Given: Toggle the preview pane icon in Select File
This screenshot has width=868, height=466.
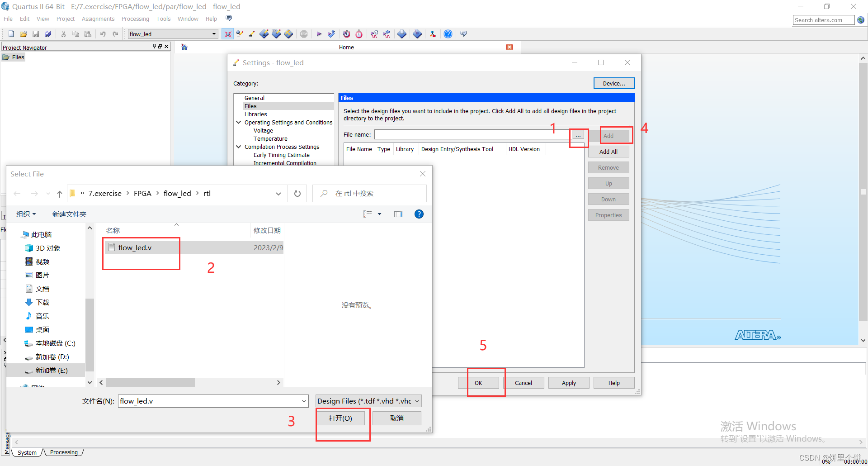Looking at the screenshot, I should [x=398, y=214].
